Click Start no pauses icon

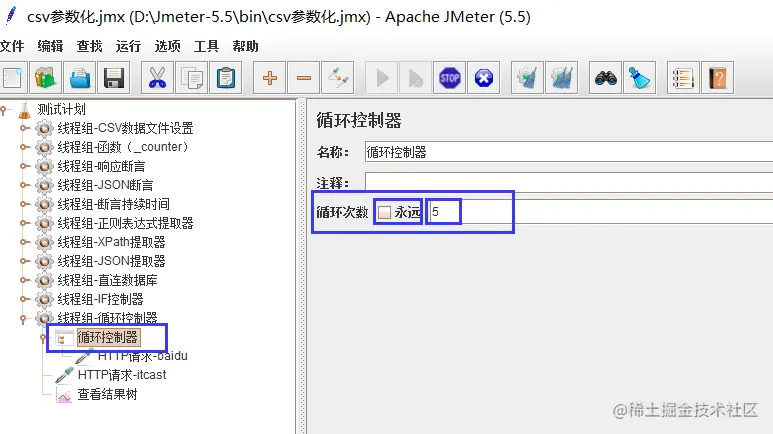416,78
